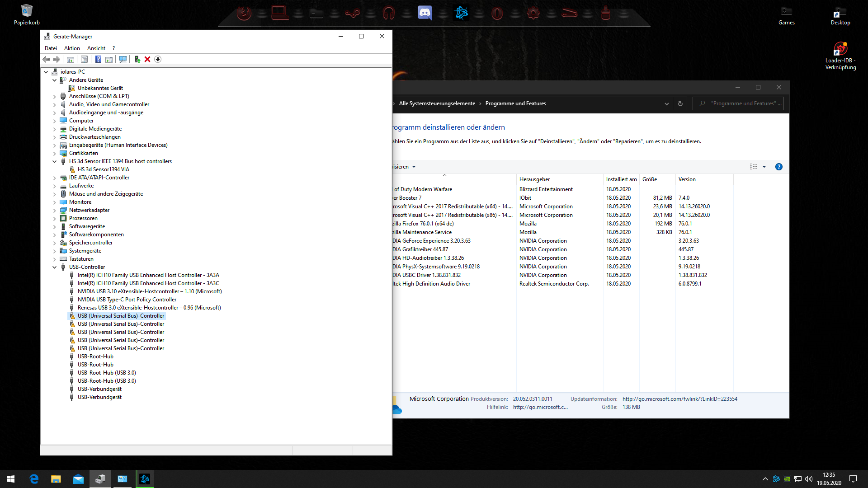Select the Unbekanntes Gerät tree entry
Image resolution: width=868 pixels, height=488 pixels.
click(x=100, y=88)
